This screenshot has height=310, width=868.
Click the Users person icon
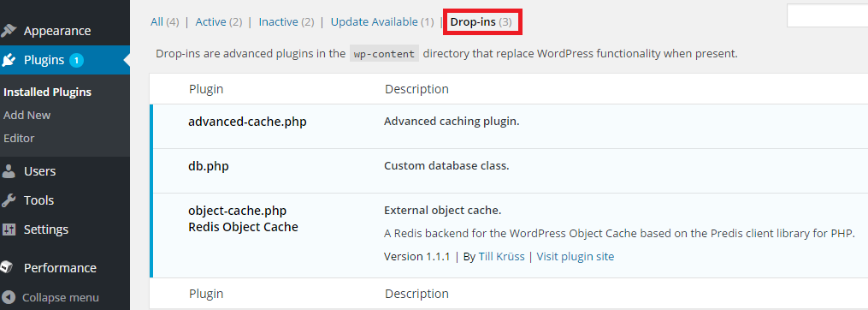tap(9, 171)
